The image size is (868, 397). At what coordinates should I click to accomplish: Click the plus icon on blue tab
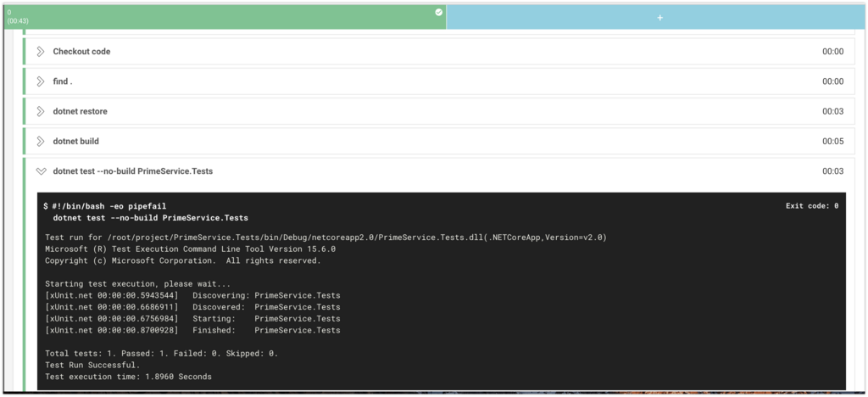(659, 18)
